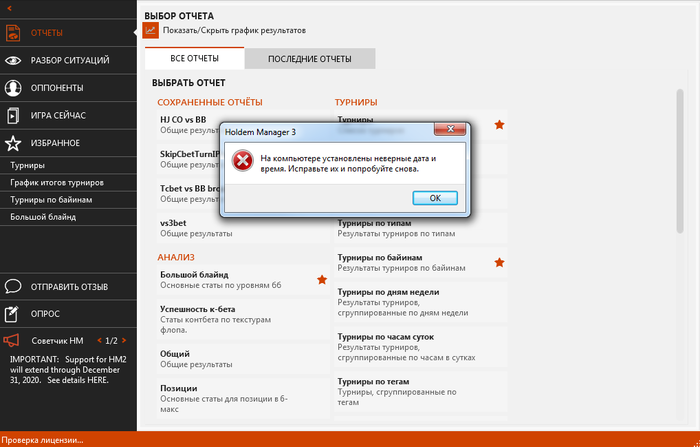The image size is (700, 447).
Task: Click the Игра сейчас play icon
Action: click(12, 116)
